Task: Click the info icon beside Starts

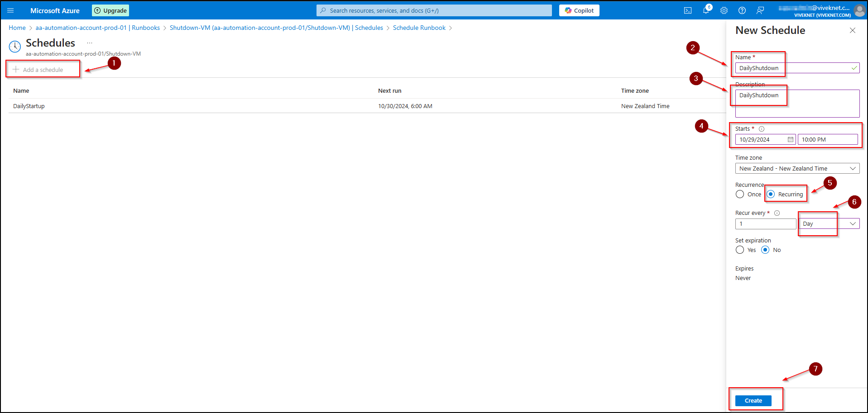Action: pyautogui.click(x=762, y=129)
